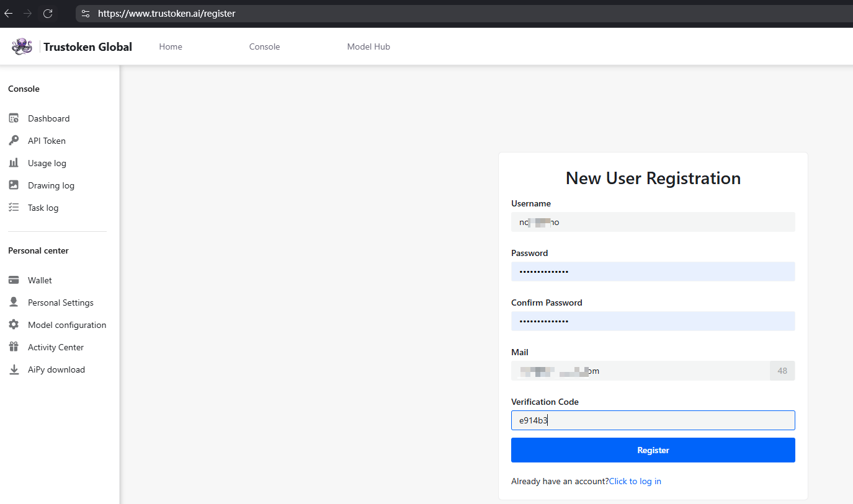853x504 pixels.
Task: Click the Drawing log image icon
Action: (x=14, y=185)
